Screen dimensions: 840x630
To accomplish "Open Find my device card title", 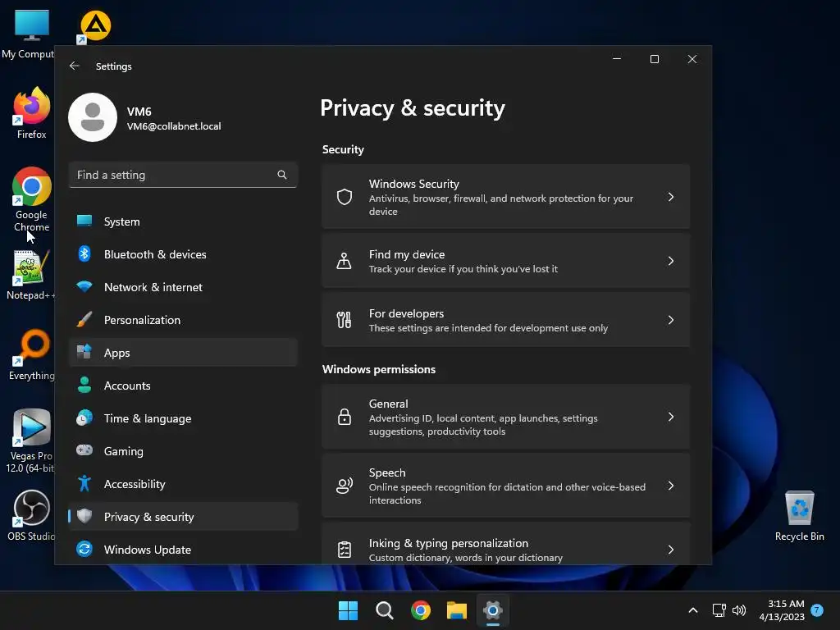I will [407, 254].
